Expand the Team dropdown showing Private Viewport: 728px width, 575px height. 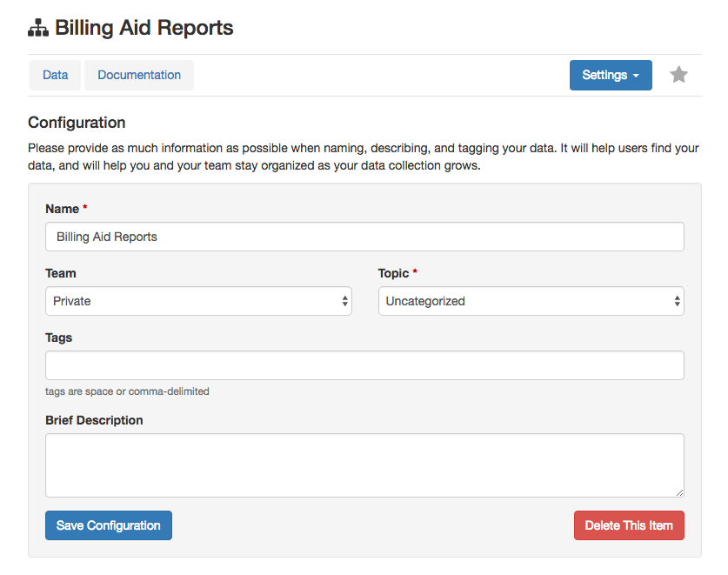coord(198,301)
